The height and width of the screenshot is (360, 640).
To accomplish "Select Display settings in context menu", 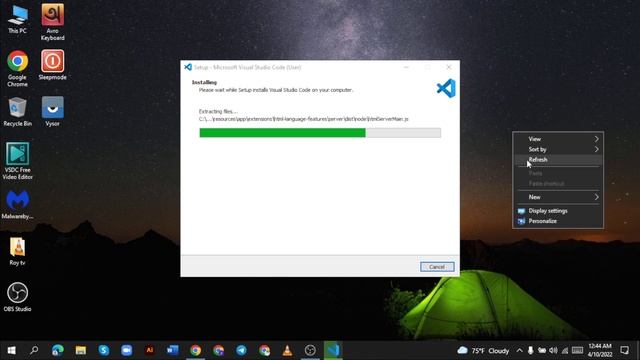I will [x=558, y=211].
